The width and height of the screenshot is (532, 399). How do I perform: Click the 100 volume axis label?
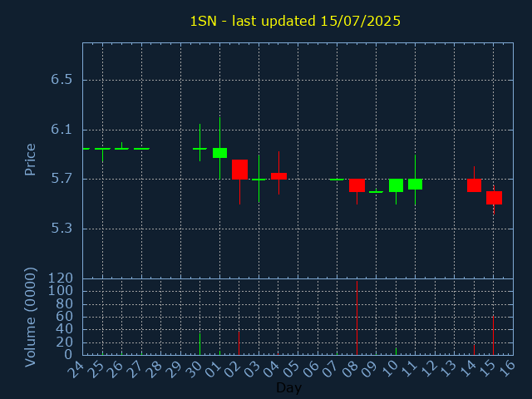pos(61,291)
